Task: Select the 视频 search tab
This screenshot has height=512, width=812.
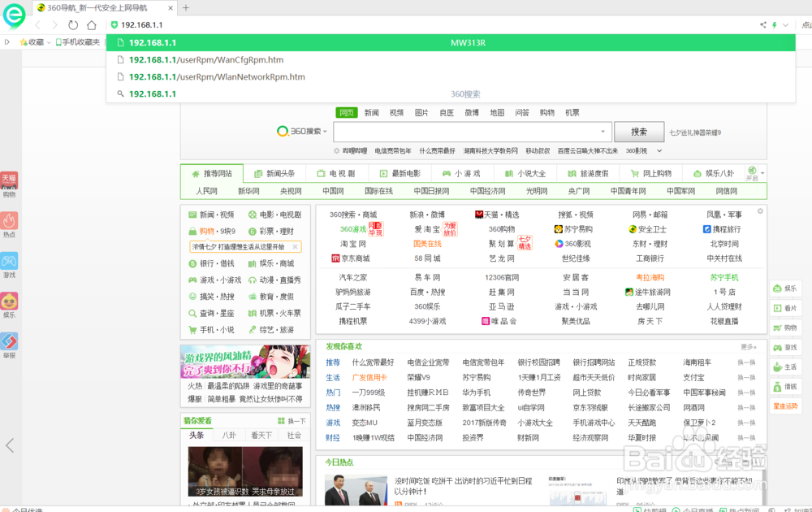Action: [397, 112]
